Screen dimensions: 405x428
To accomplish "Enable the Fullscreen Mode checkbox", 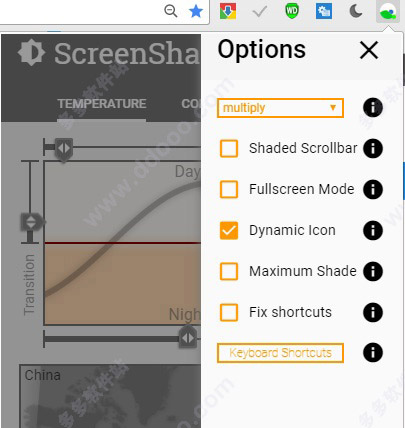I will [229, 189].
